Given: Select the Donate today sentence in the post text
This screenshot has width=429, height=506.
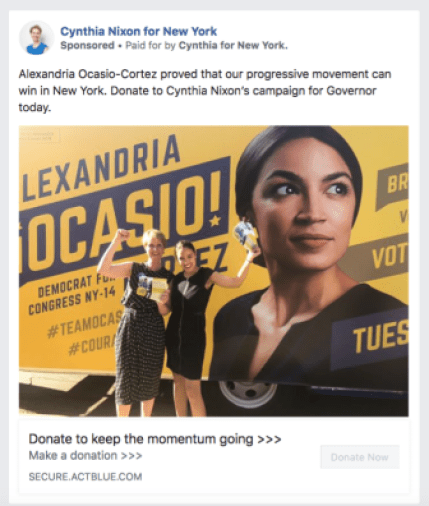Looking at the screenshot, I should coord(197,99).
